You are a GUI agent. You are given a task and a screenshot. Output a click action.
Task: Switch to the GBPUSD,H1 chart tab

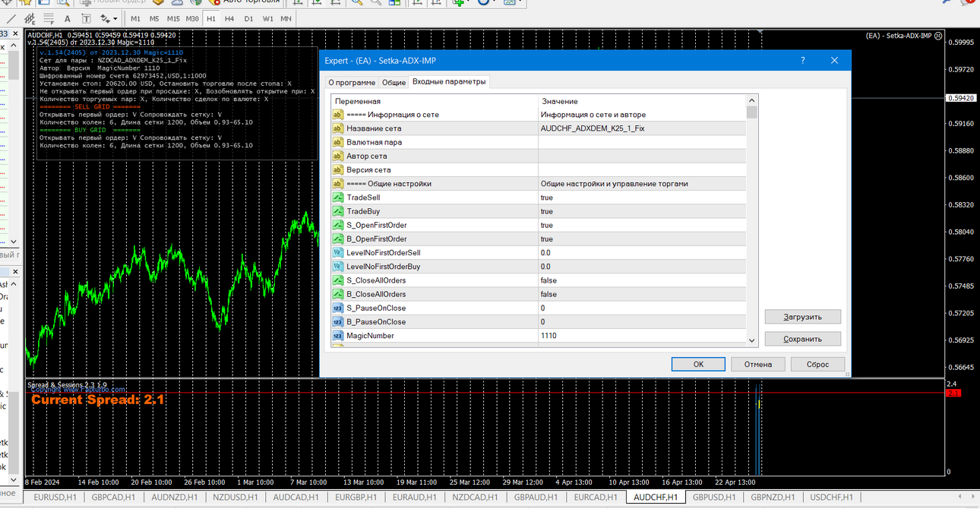(714, 497)
